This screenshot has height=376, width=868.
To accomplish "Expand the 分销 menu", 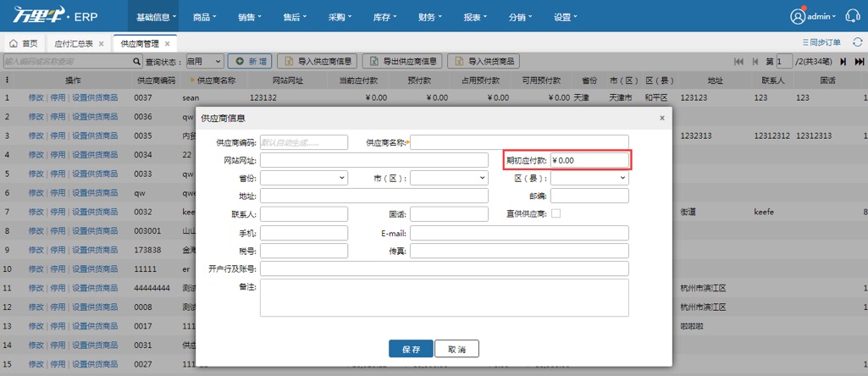I will point(520,17).
